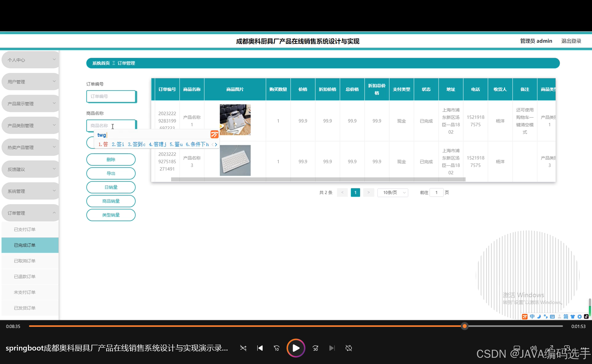Click the 退出登录 link

point(571,41)
